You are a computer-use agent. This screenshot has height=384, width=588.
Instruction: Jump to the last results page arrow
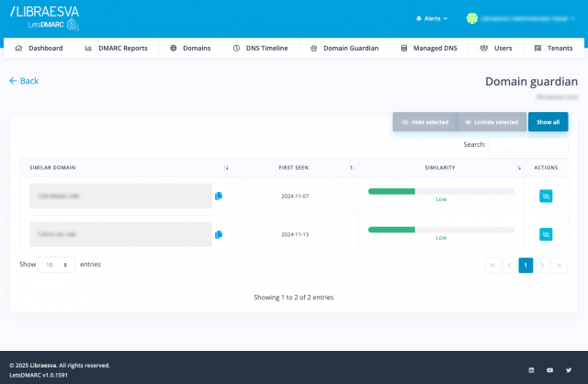[x=560, y=265]
